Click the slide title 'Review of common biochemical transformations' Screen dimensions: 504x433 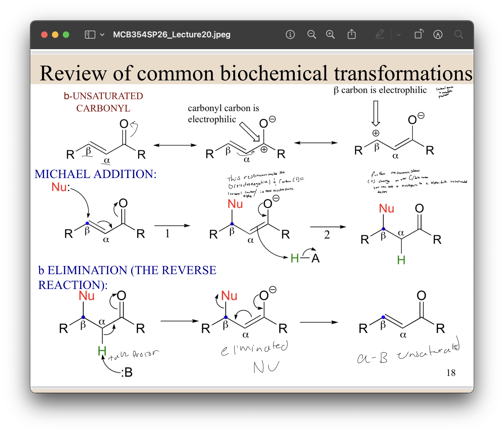pos(256,73)
